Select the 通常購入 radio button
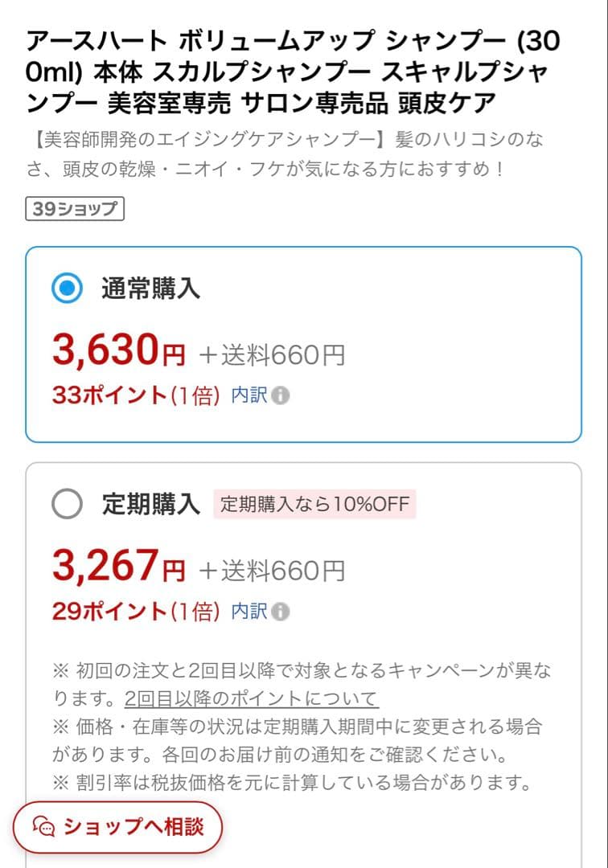 click(65, 287)
